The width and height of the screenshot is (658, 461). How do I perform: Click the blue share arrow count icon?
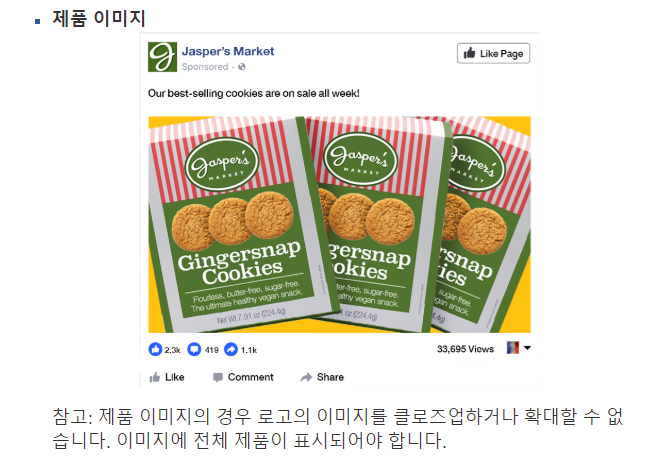click(231, 349)
